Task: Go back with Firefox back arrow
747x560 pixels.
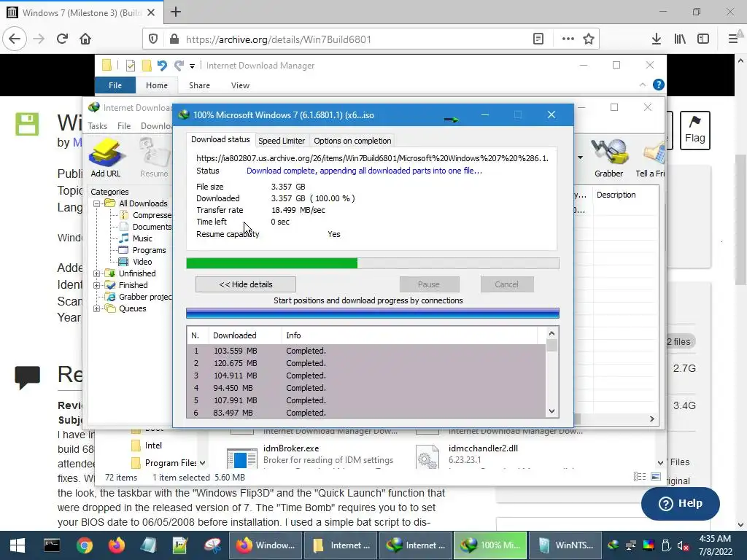Action: coord(15,39)
